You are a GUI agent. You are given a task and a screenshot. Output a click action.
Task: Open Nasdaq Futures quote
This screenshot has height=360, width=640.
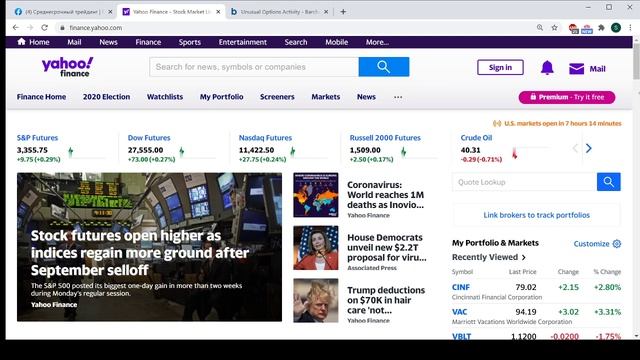click(265, 138)
